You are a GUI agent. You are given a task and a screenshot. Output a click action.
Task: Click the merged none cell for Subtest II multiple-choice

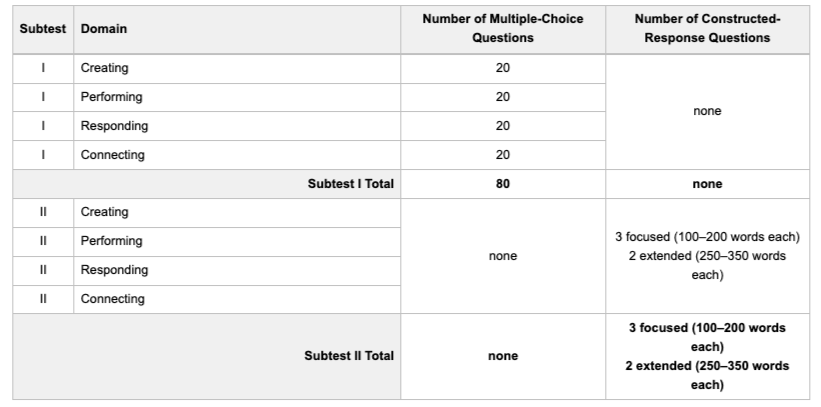click(503, 256)
